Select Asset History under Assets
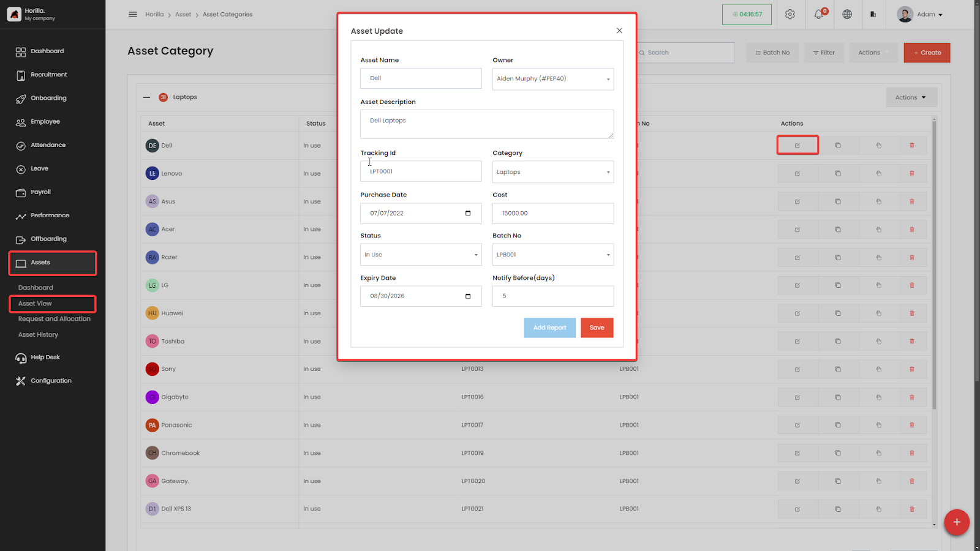980x551 pixels. coord(38,335)
